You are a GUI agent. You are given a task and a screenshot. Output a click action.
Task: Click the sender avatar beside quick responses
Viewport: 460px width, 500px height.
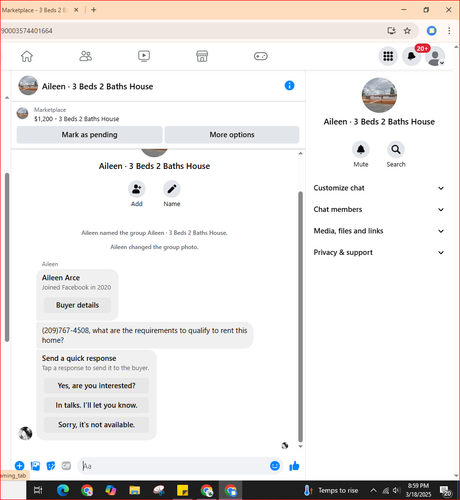(25, 433)
